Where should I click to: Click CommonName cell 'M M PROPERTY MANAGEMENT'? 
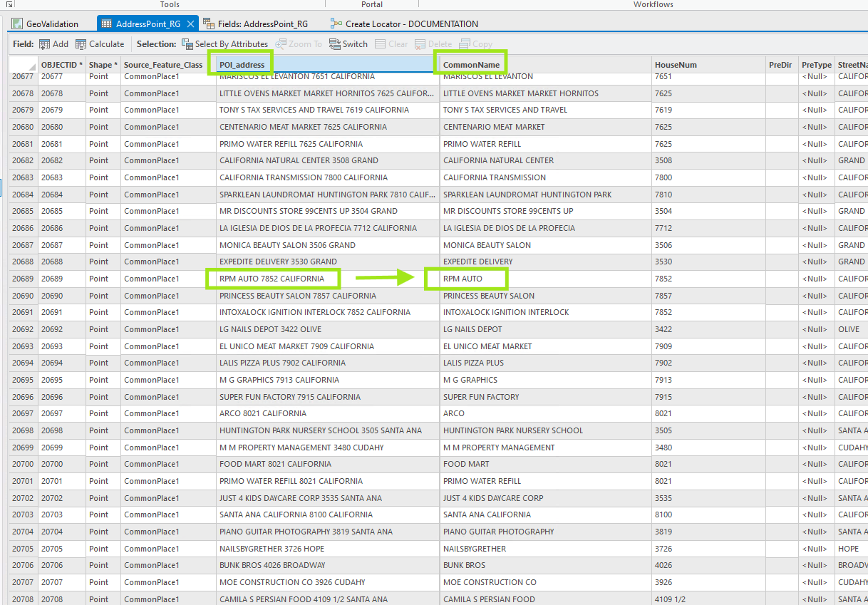pyautogui.click(x=545, y=448)
